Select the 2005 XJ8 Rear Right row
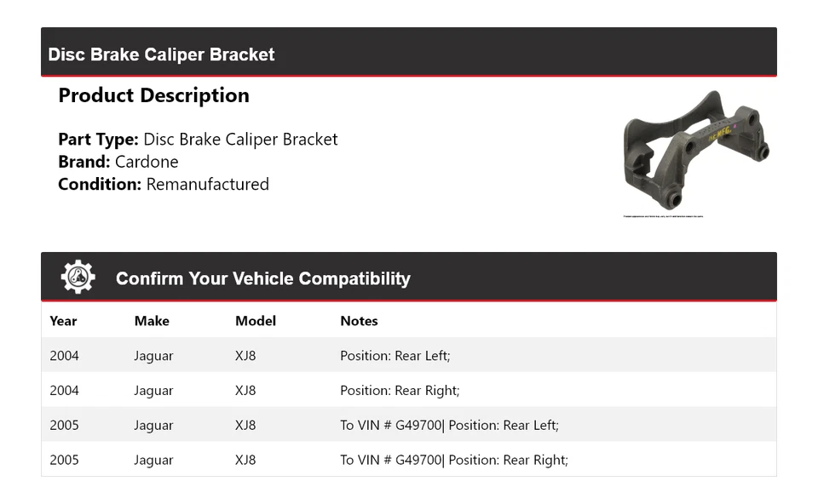Screen dimensions: 818x504 408,461
